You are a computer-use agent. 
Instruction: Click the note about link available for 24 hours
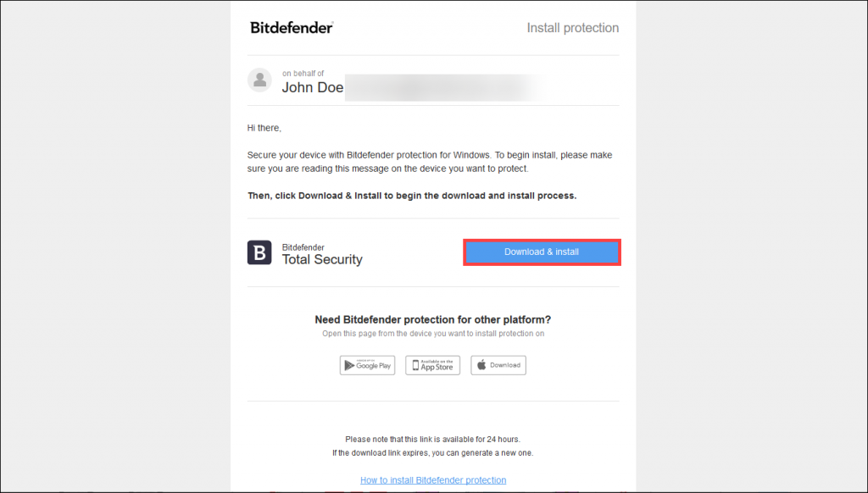[433, 440]
